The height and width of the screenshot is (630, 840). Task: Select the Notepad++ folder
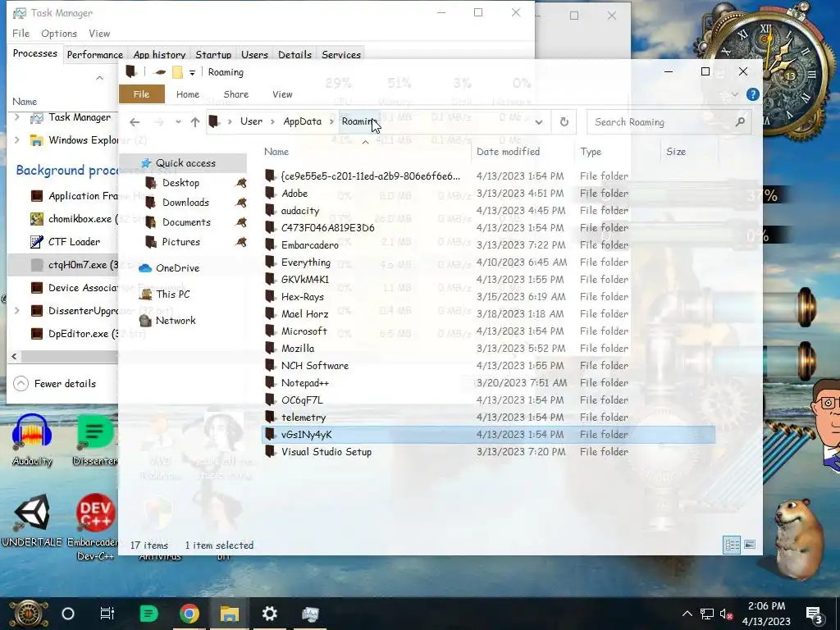(305, 383)
